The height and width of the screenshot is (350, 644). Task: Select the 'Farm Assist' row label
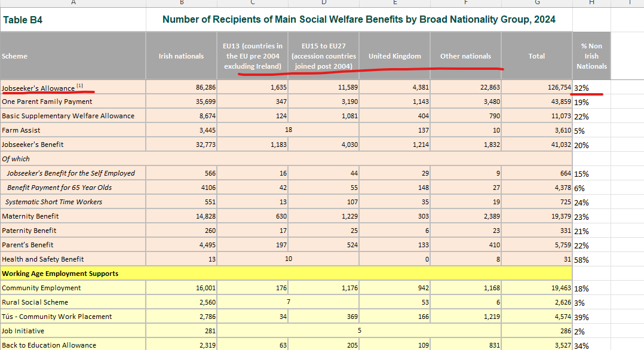click(x=73, y=130)
